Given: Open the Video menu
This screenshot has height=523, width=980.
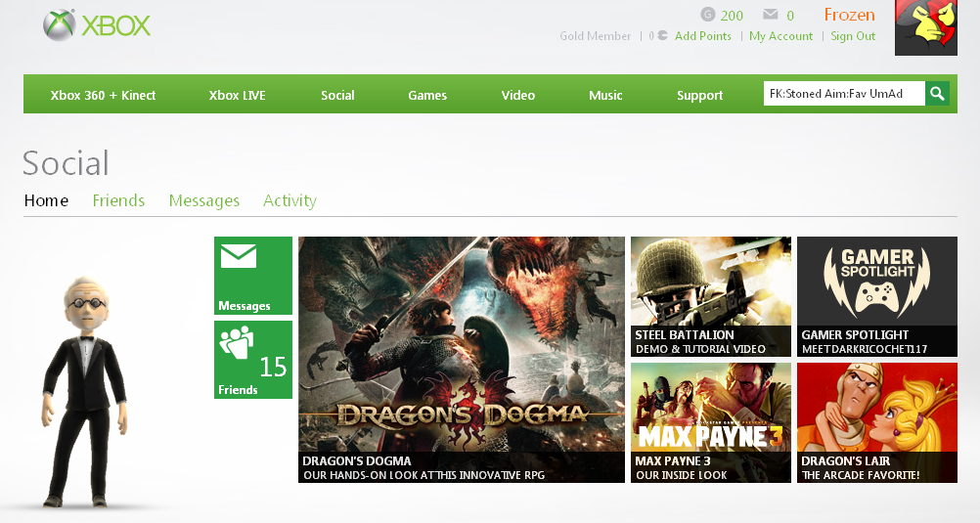Looking at the screenshot, I should point(518,96).
